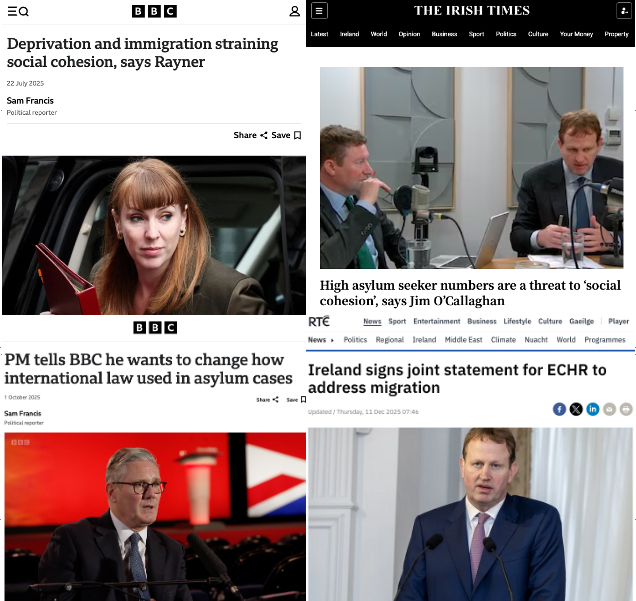Click the BBC search magnifier icon
The width and height of the screenshot is (636, 601).
24,11
